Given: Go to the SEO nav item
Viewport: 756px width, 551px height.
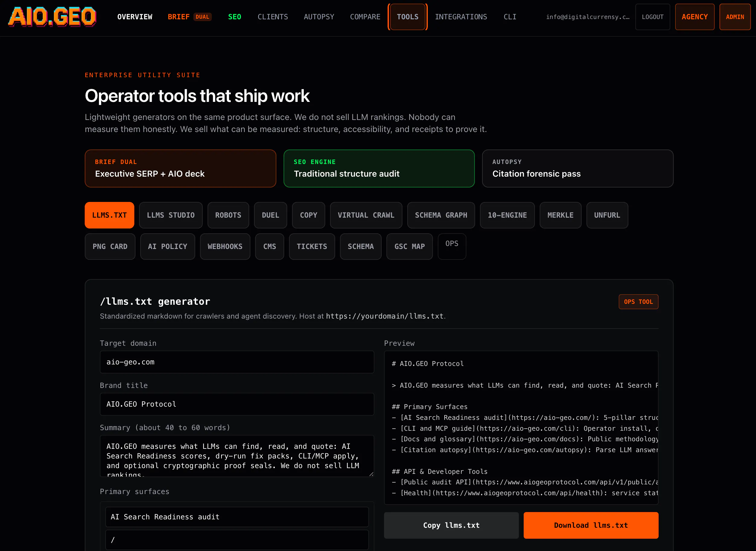Looking at the screenshot, I should click(234, 17).
